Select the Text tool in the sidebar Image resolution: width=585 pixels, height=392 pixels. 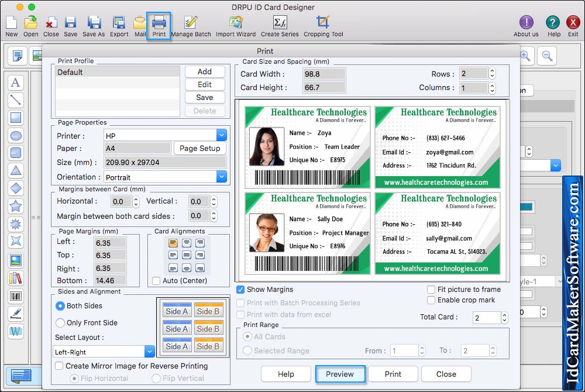(x=16, y=82)
